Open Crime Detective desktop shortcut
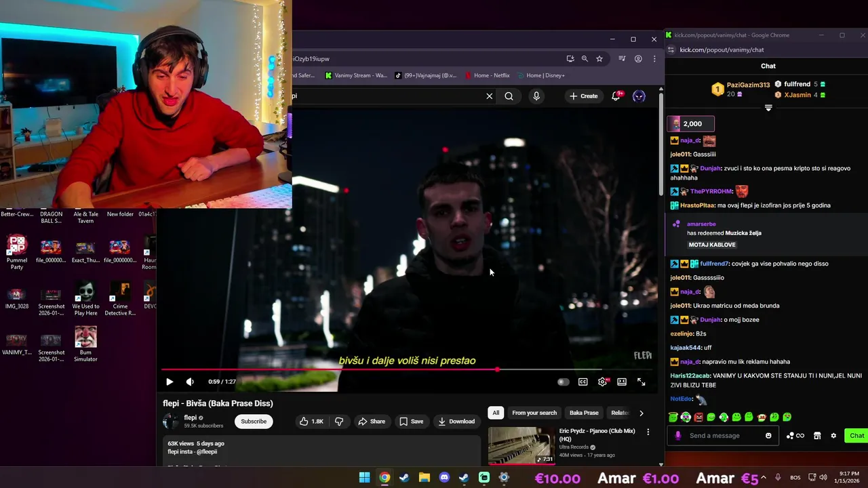 (120, 298)
